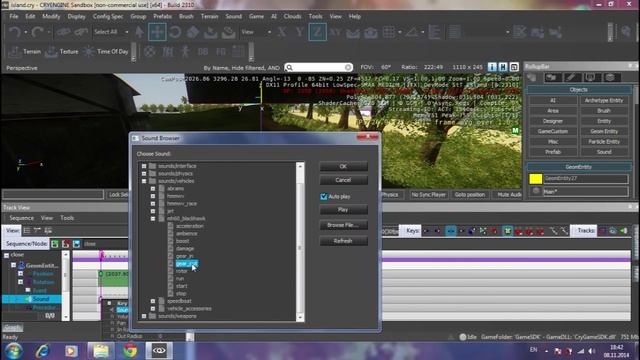Select the gear_out sound item

point(187,264)
